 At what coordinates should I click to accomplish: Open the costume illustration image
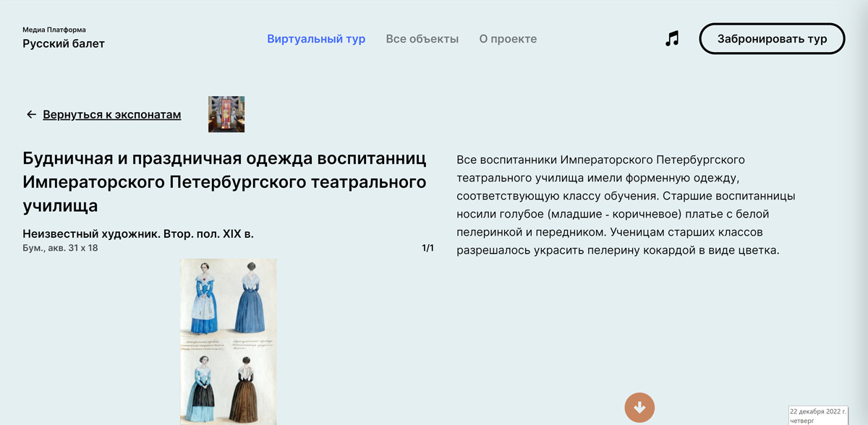coord(229,341)
